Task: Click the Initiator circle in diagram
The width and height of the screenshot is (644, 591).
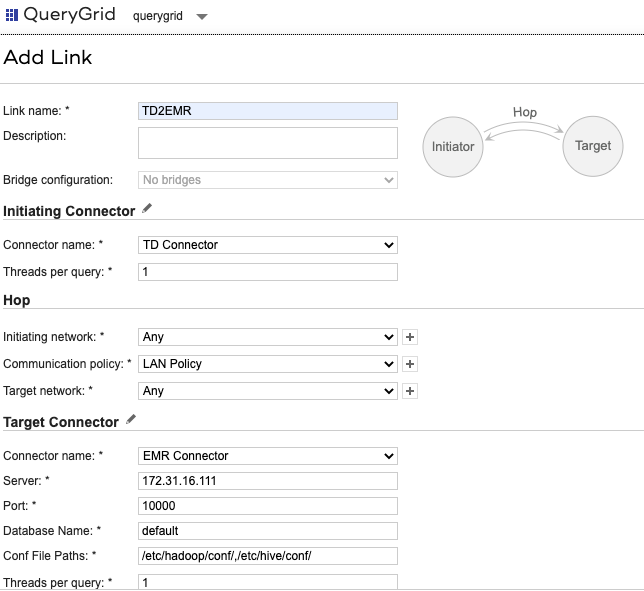Action: click(453, 147)
